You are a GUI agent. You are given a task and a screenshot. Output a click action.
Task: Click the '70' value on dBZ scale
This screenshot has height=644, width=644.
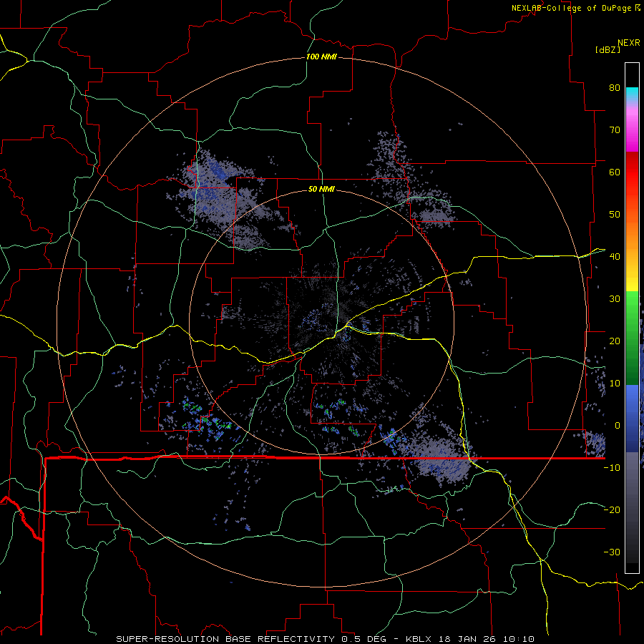615,130
